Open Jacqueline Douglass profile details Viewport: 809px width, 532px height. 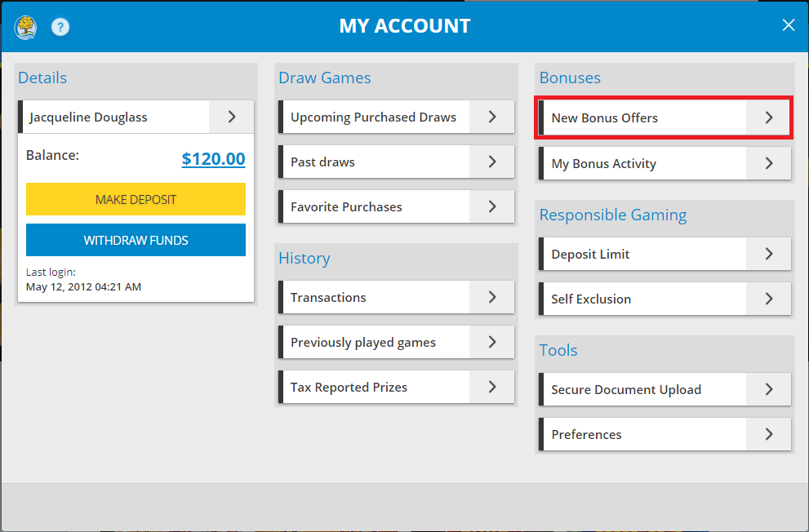tap(136, 117)
